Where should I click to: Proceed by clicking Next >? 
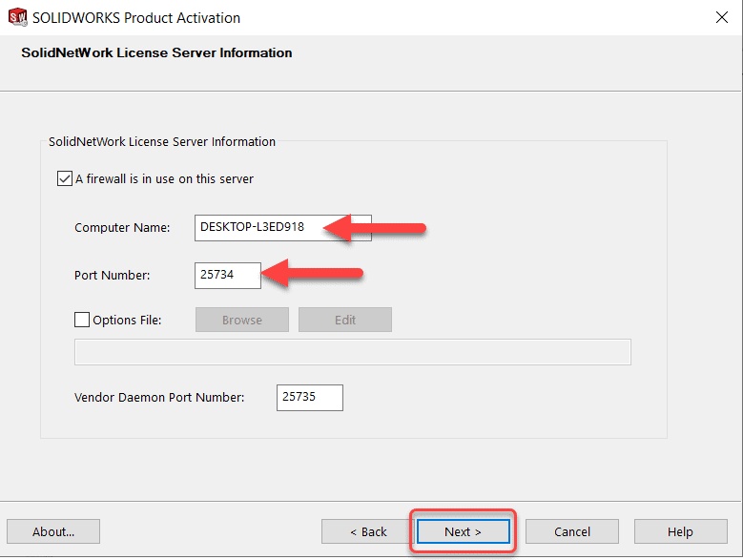pos(464,531)
